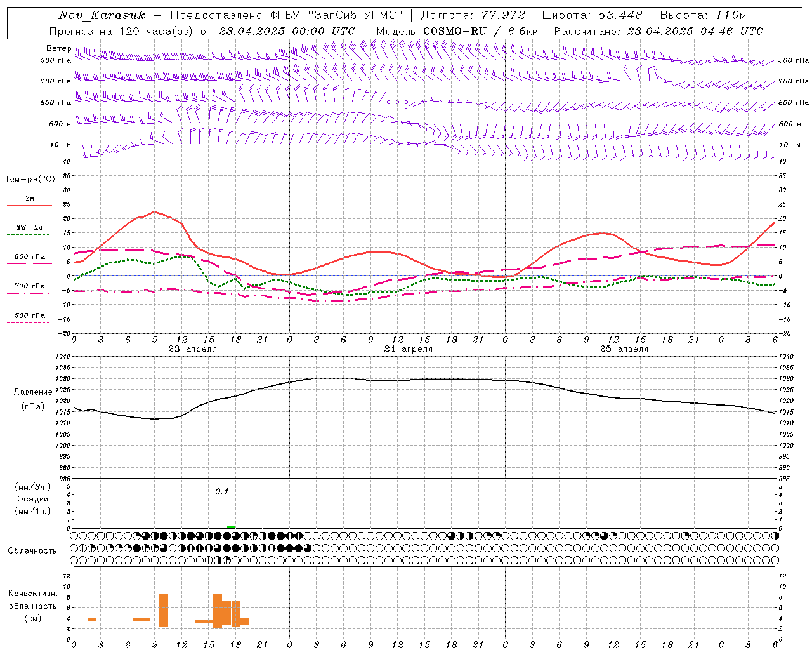Image resolution: width=812 pixels, height=650 pixels.
Task: Click the Облачность cloudiness label
Action: (32, 551)
